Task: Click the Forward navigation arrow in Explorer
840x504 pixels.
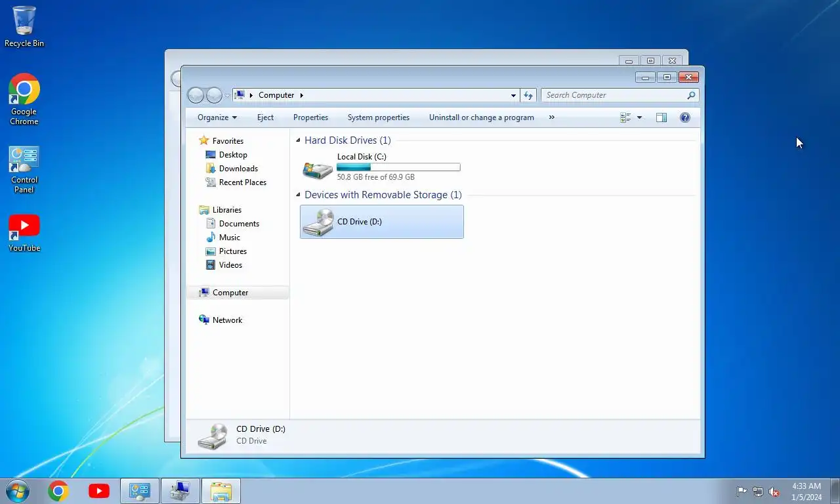Action: pyautogui.click(x=214, y=95)
